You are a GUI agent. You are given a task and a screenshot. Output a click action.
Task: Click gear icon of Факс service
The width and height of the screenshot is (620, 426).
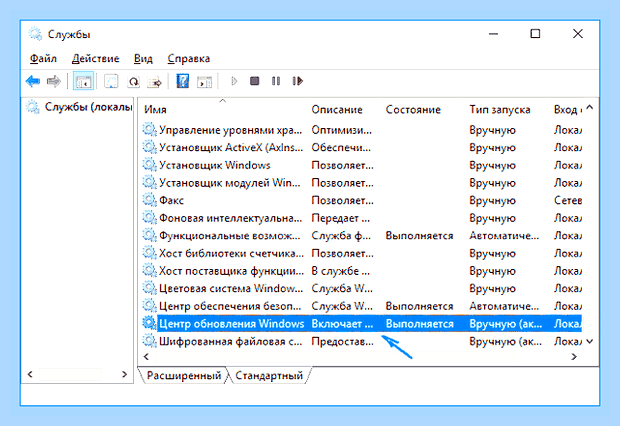coord(149,200)
